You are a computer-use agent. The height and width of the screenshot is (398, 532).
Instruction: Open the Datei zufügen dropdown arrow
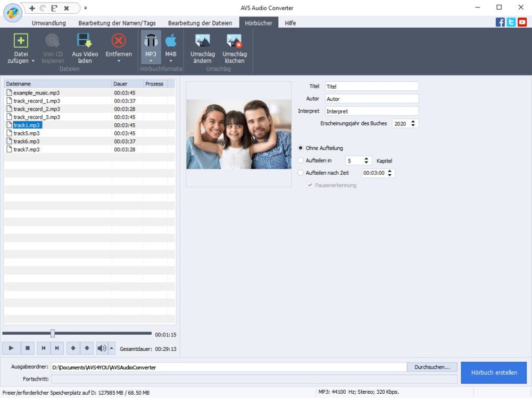point(33,61)
